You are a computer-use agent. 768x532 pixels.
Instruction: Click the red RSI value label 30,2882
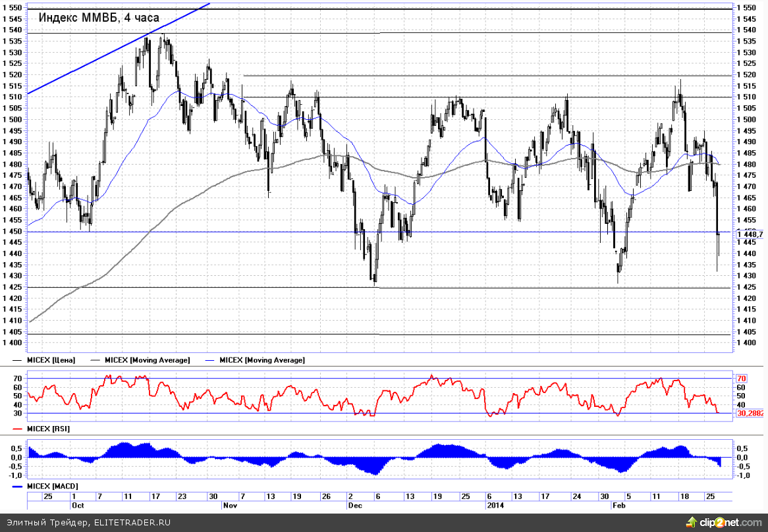750,413
